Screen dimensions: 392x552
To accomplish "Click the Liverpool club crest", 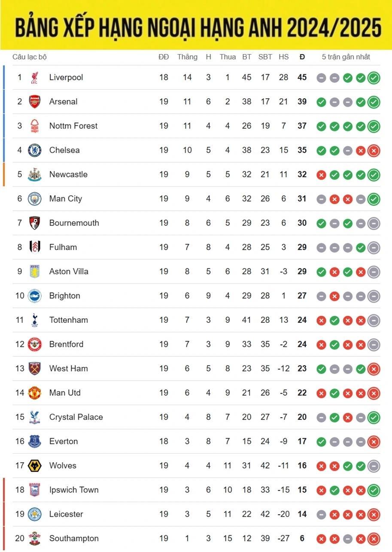I will point(35,78).
